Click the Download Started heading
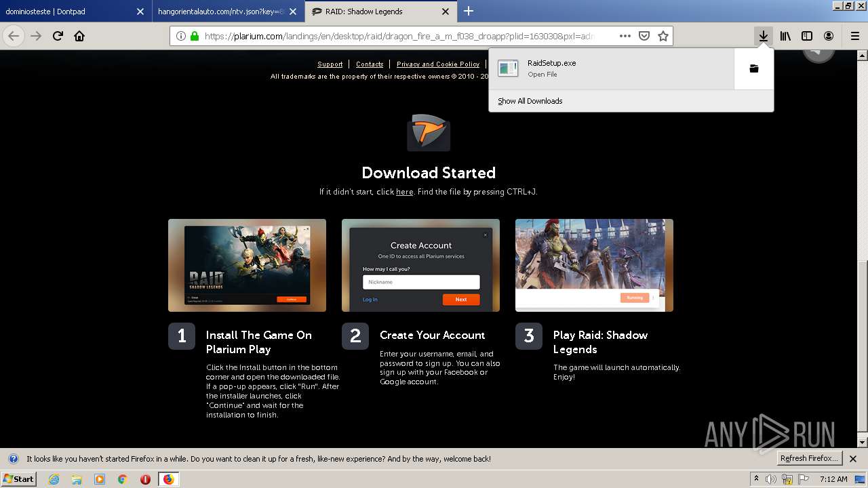The image size is (868, 488). (429, 173)
